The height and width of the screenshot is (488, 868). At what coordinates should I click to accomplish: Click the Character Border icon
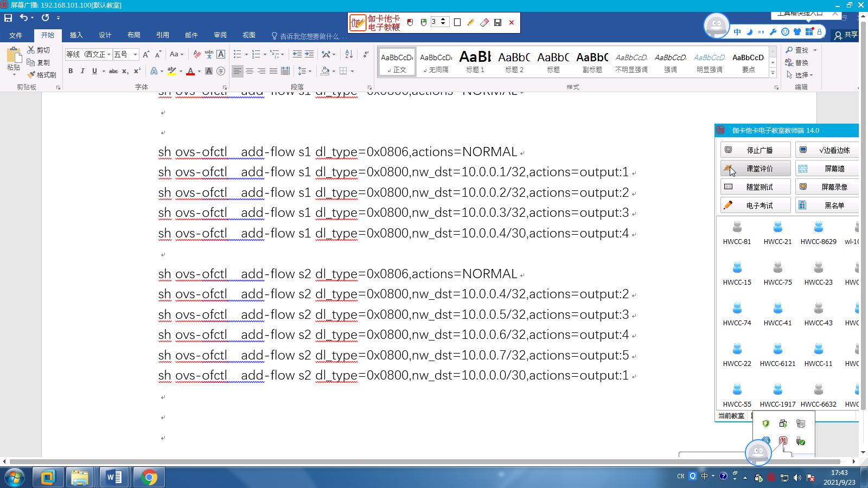pyautogui.click(x=221, y=54)
